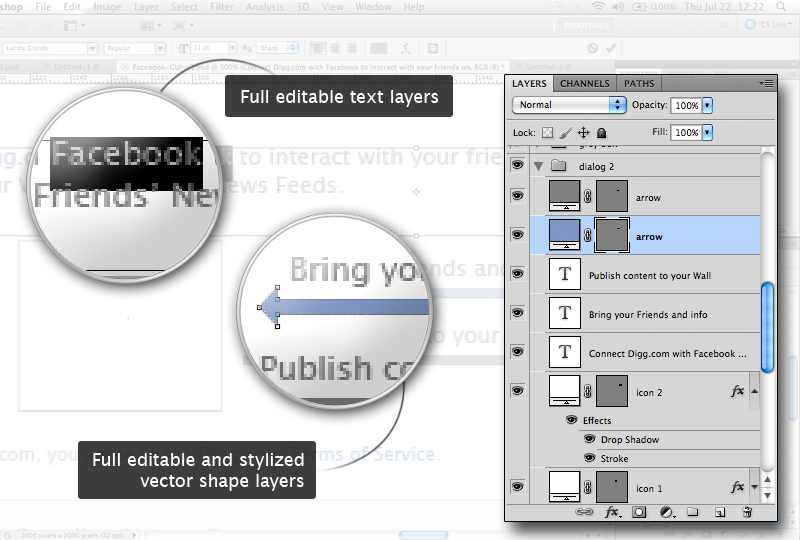Hide the Connect Digg.com with Facebook layer
The image size is (800, 540).
click(517, 351)
